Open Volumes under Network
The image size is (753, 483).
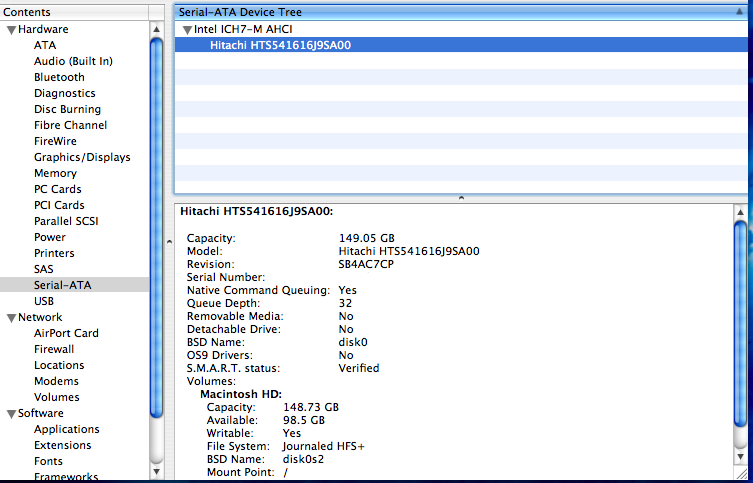(56, 397)
